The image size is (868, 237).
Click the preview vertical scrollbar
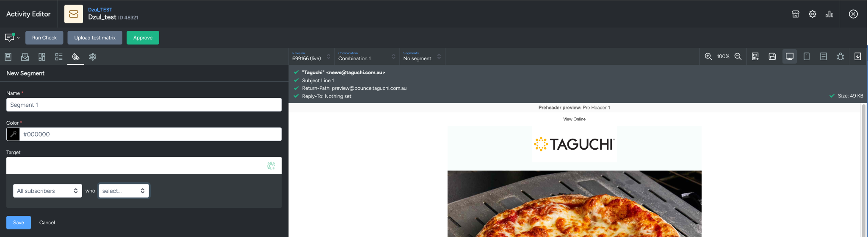(x=864, y=170)
